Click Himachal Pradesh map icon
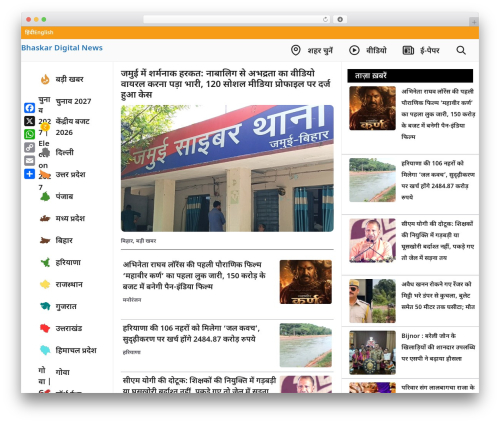Image resolution: width=500 pixels, height=423 pixels. 45,350
